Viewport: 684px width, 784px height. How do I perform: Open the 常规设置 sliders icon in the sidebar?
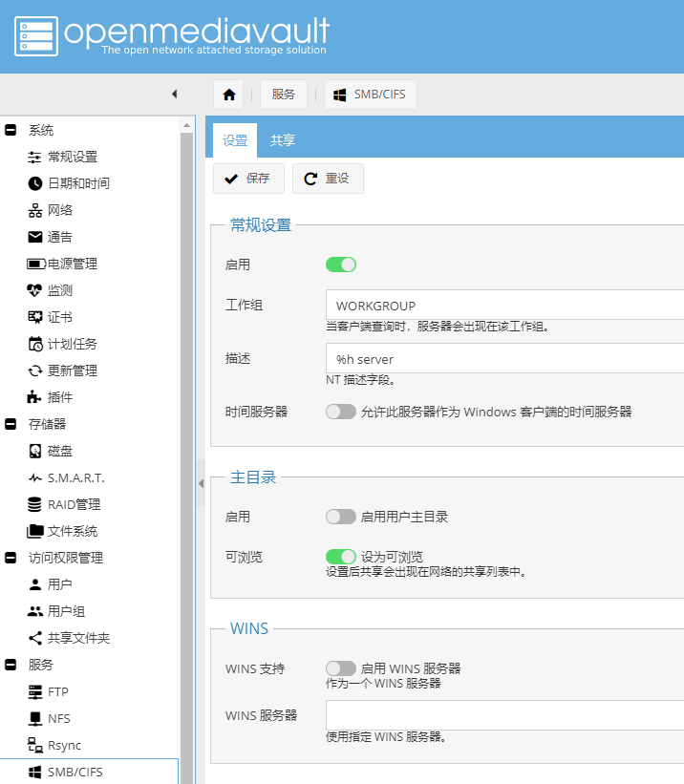34,157
